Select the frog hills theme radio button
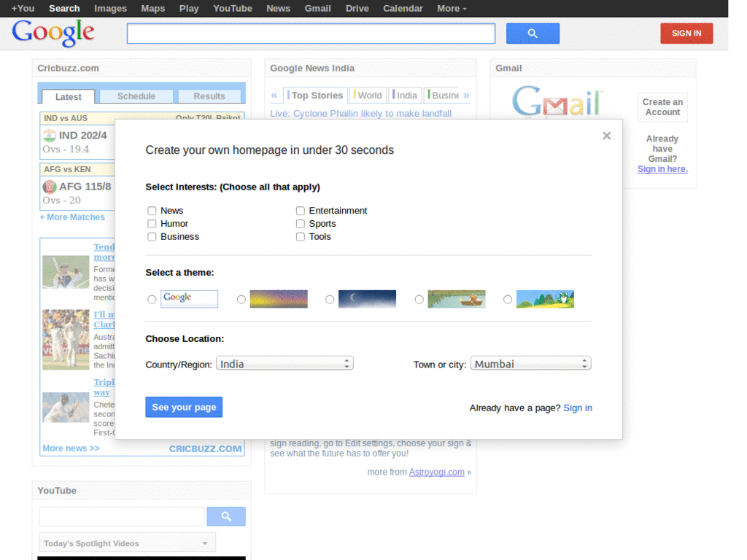This screenshot has width=747, height=560. tap(508, 300)
